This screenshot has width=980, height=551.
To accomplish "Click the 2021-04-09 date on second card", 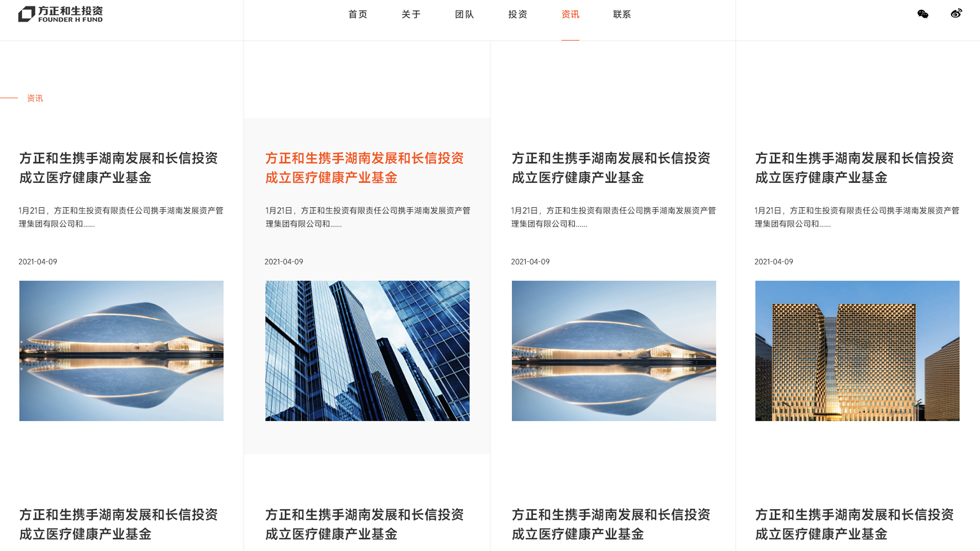I will coord(284,262).
